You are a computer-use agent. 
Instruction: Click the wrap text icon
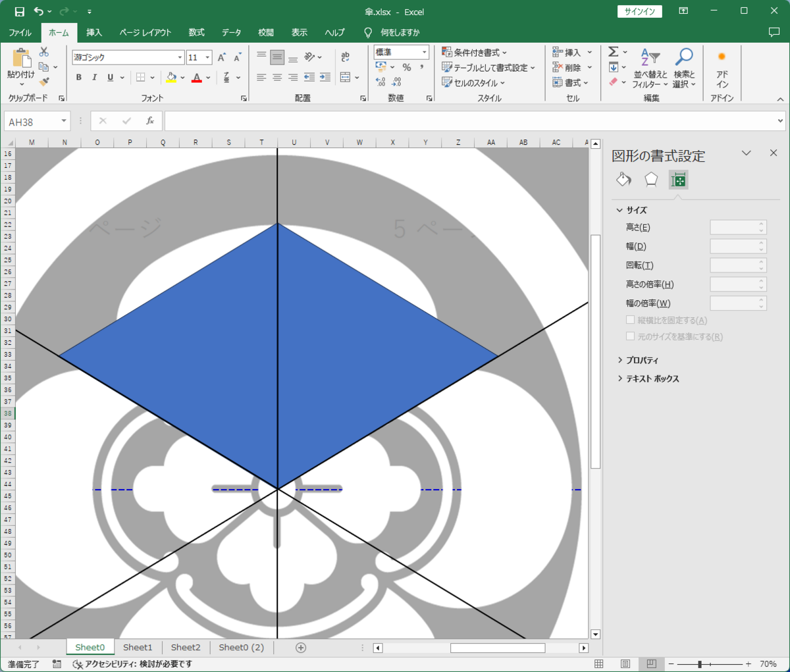346,57
